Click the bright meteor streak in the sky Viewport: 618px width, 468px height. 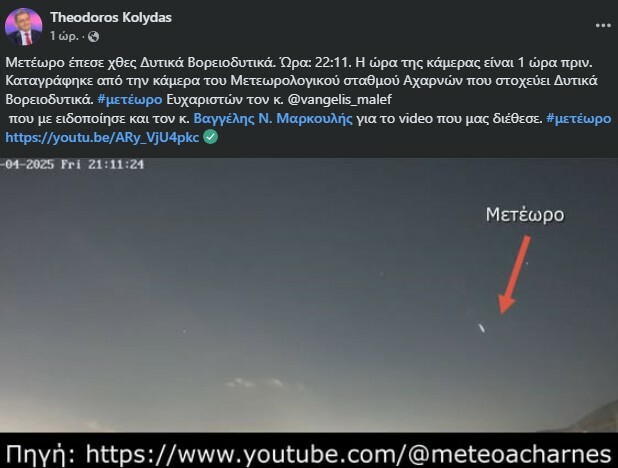[481, 328]
